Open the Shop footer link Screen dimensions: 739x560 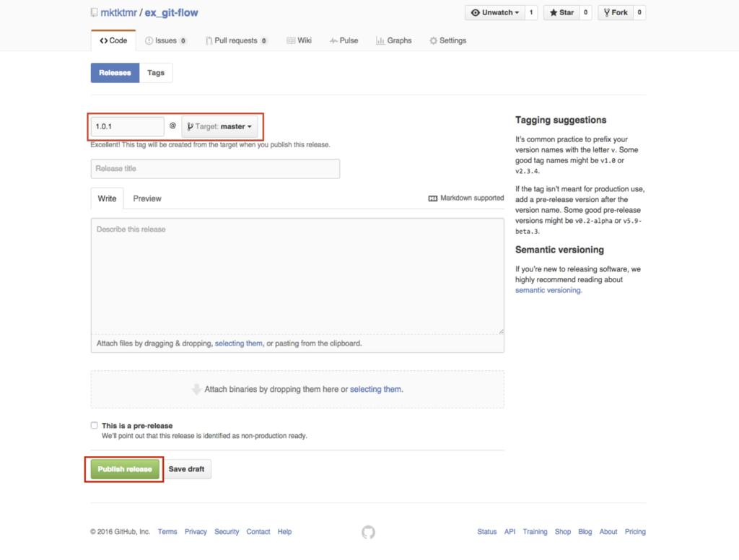(x=563, y=532)
